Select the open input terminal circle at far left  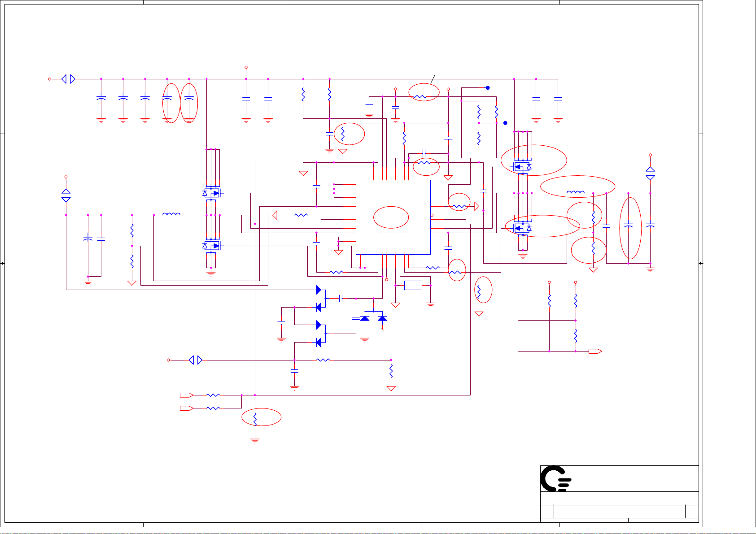50,79
